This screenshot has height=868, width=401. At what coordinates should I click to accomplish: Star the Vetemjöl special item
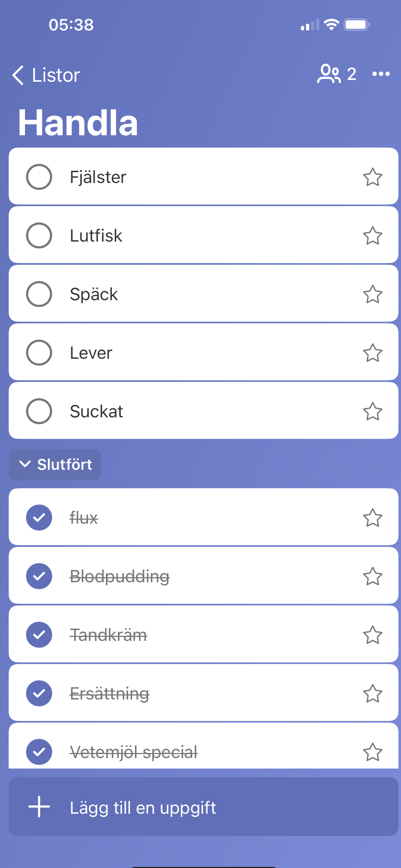[x=372, y=752]
